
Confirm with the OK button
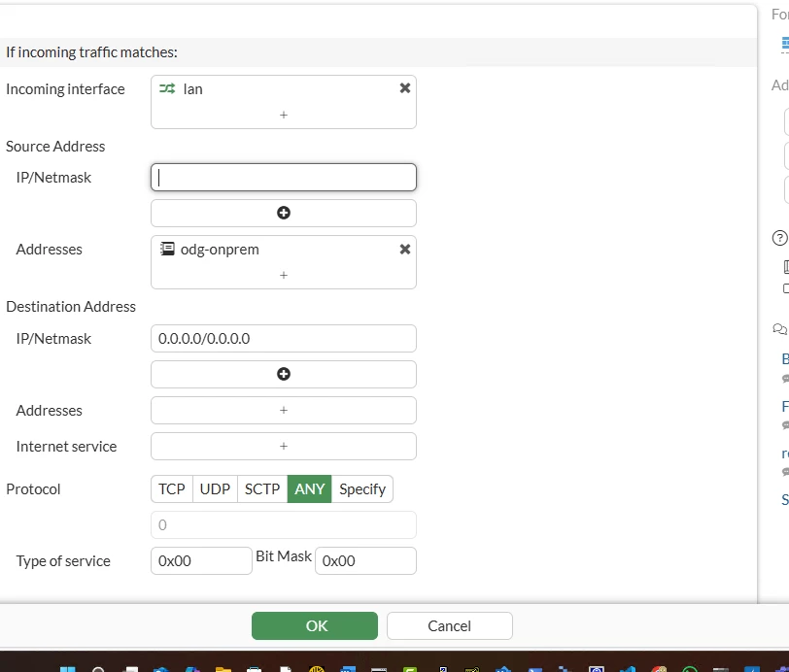(x=315, y=625)
